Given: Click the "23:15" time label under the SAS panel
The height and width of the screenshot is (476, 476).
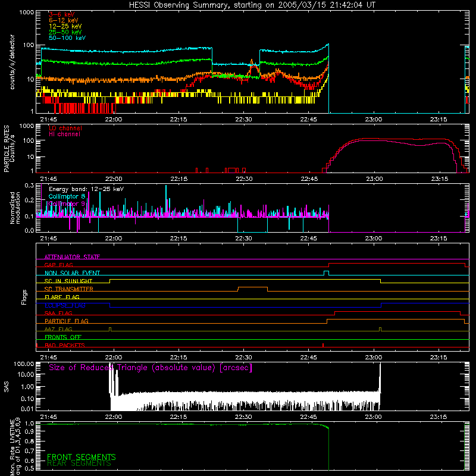Looking at the screenshot, I should pos(439,417).
